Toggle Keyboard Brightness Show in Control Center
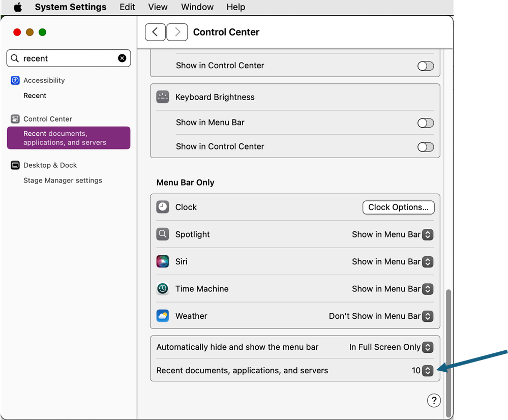 pos(426,147)
